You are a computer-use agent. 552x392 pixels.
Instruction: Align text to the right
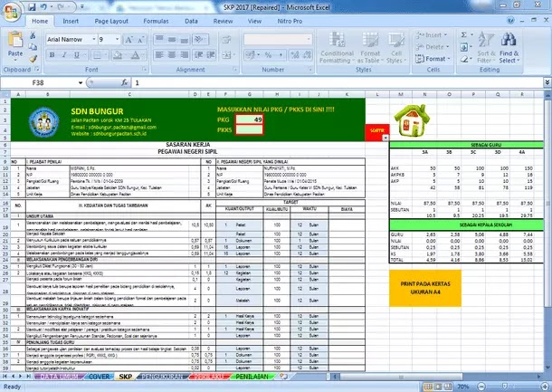tap(184, 55)
